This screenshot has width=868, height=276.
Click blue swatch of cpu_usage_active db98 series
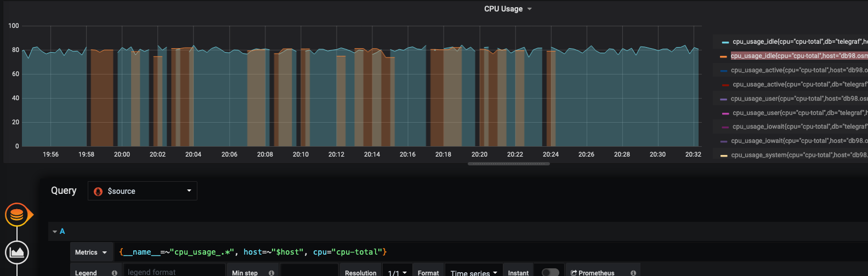(723, 71)
